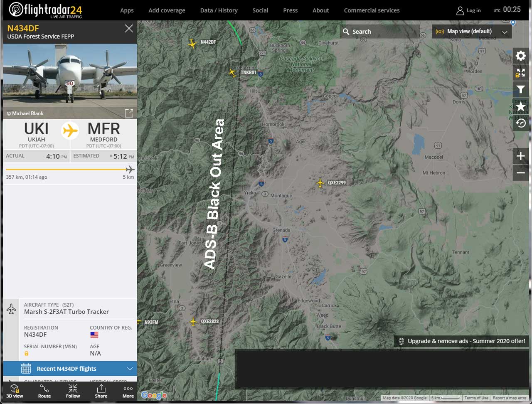
Task: Open Commercial services menu
Action: click(372, 10)
